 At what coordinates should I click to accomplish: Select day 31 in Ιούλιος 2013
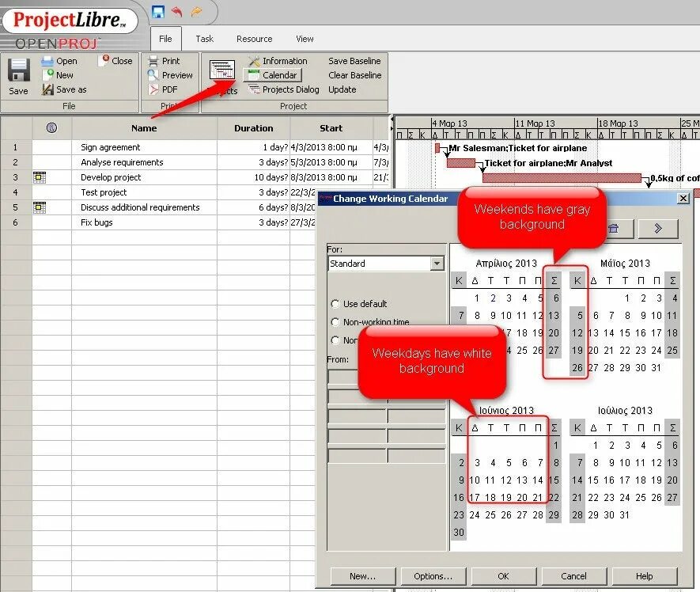625,515
